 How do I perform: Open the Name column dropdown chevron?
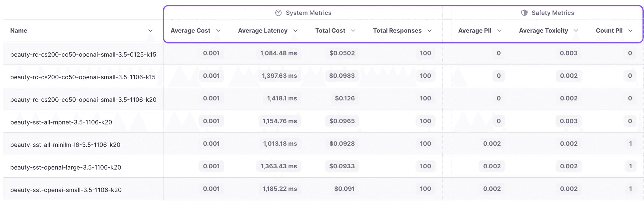click(150, 31)
